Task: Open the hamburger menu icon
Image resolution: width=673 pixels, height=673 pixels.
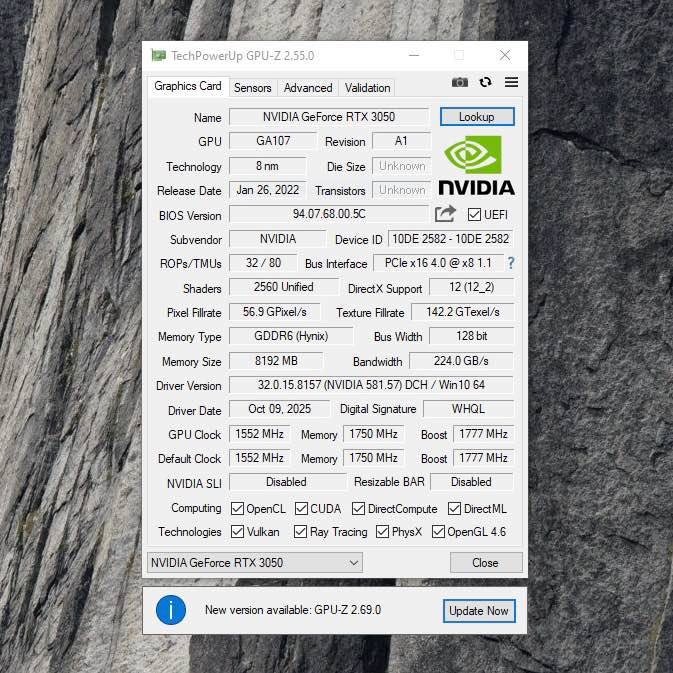Action: click(x=511, y=82)
